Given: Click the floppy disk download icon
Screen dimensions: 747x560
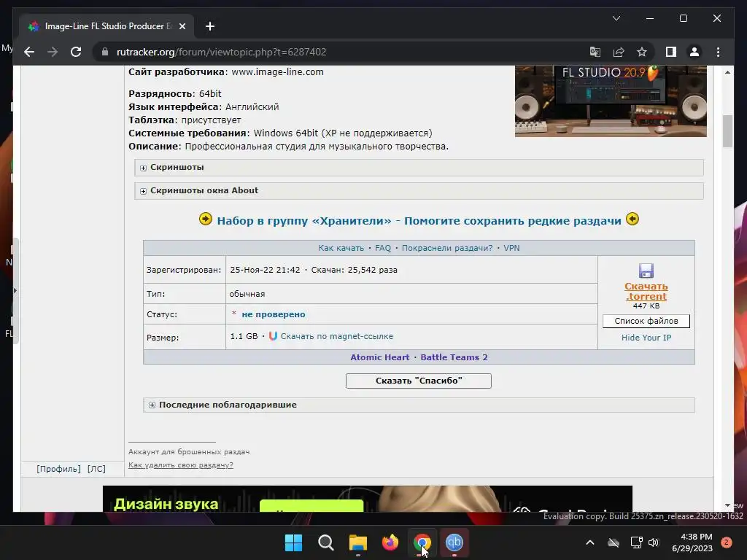Looking at the screenshot, I should pos(646,271).
